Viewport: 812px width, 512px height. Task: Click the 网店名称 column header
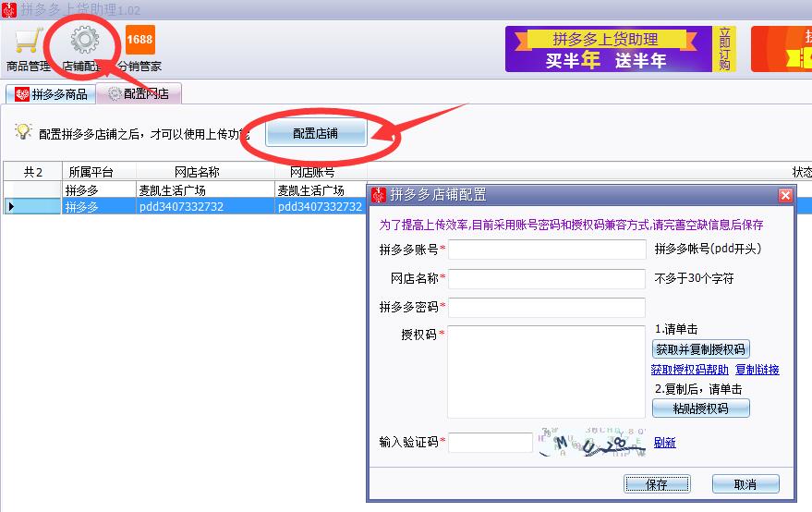tap(205, 172)
